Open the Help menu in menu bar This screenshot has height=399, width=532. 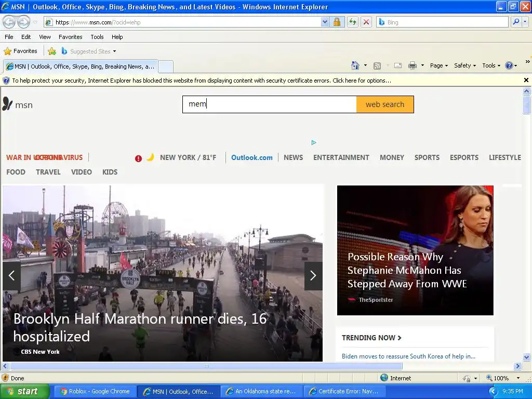pyautogui.click(x=117, y=37)
